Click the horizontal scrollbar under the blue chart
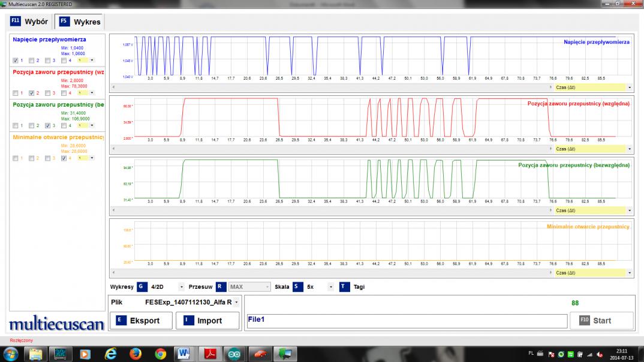 click(330, 87)
